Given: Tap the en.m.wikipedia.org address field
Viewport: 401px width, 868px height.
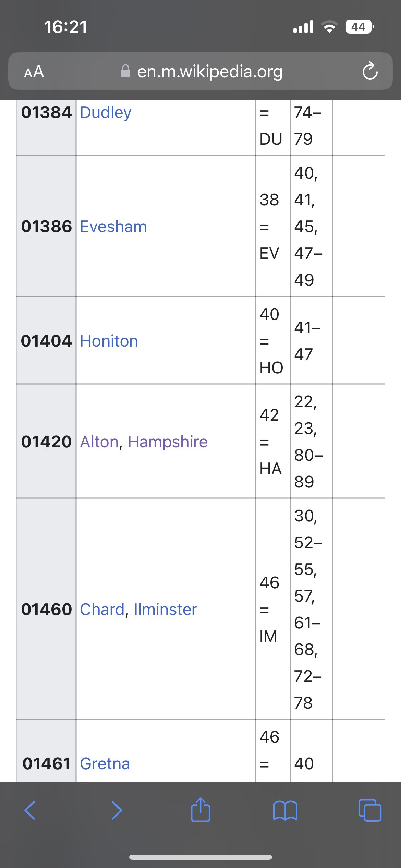Looking at the screenshot, I should pos(210,71).
